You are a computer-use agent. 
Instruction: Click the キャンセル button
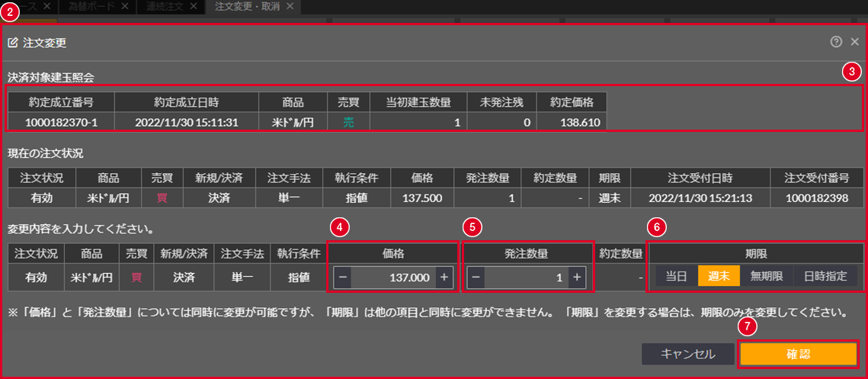pyautogui.click(x=688, y=354)
